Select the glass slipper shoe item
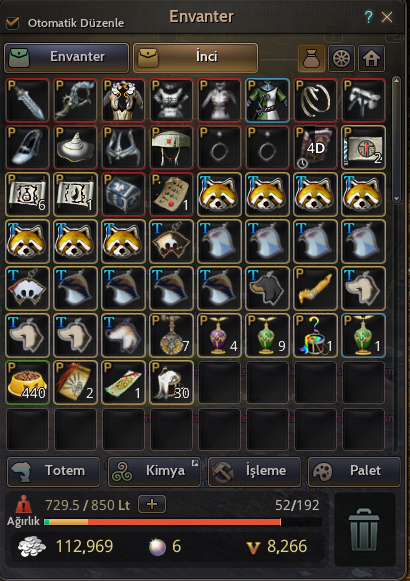Screen dimensions: 410x581 [27, 147]
